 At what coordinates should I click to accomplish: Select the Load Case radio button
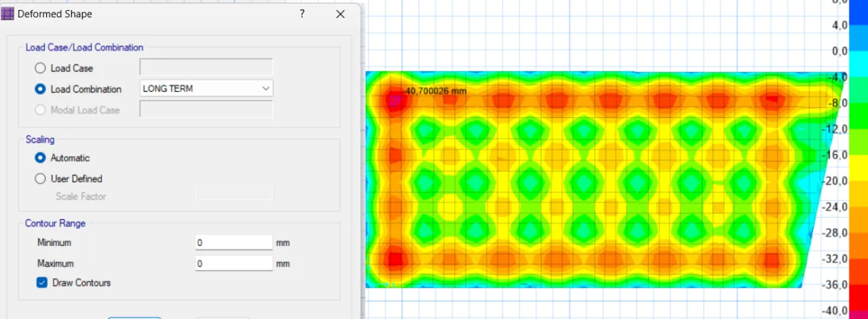click(x=40, y=68)
